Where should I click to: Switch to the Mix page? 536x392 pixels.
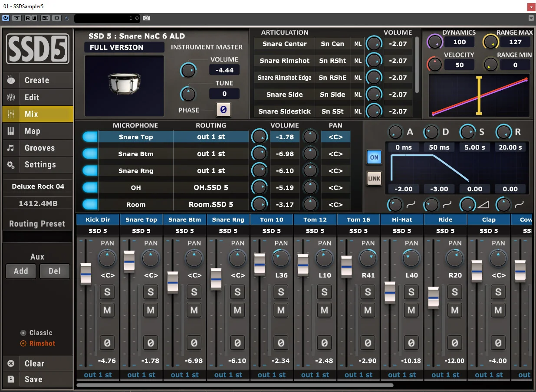(x=38, y=114)
